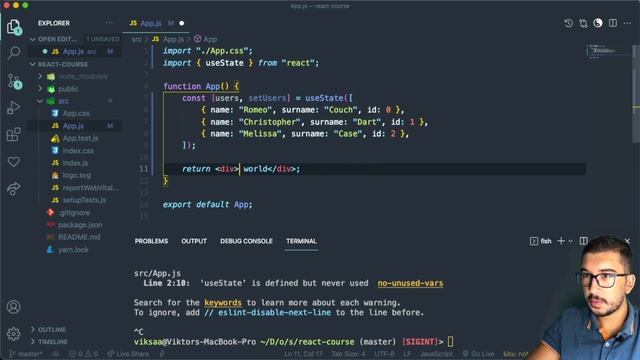Screen dimensions: 640x360
Task: Open the Live Share view icon
Action: (13, 189)
